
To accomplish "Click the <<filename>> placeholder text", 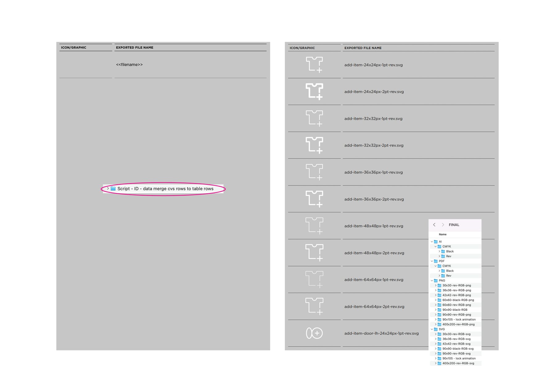I will (x=129, y=65).
